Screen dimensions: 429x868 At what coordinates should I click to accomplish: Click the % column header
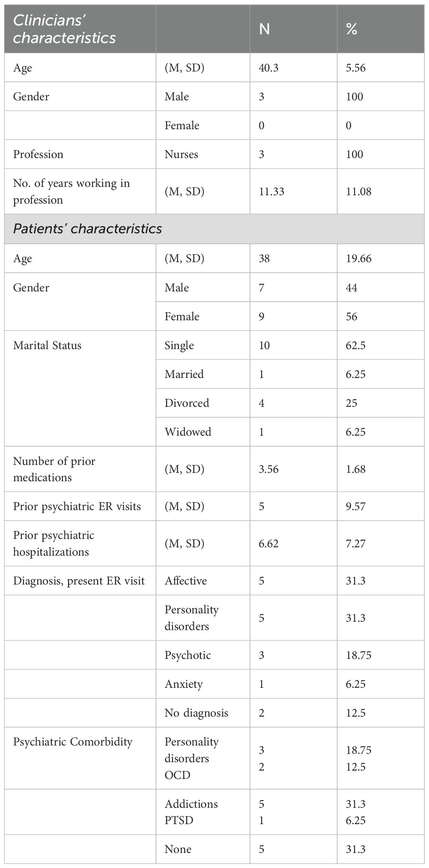click(352, 29)
